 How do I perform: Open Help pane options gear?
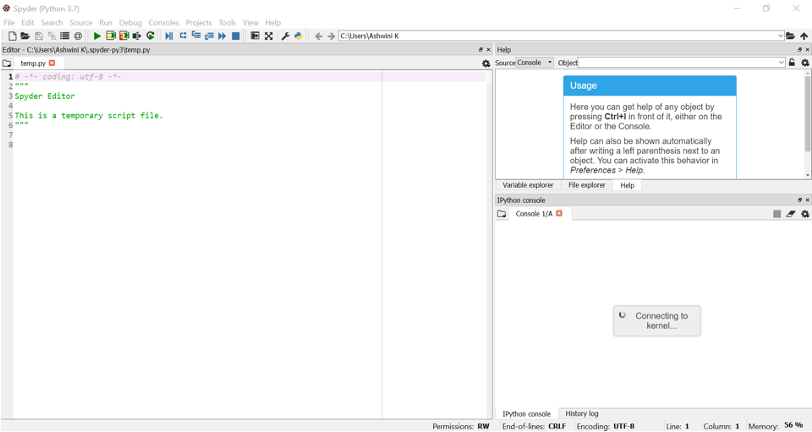[805, 63]
